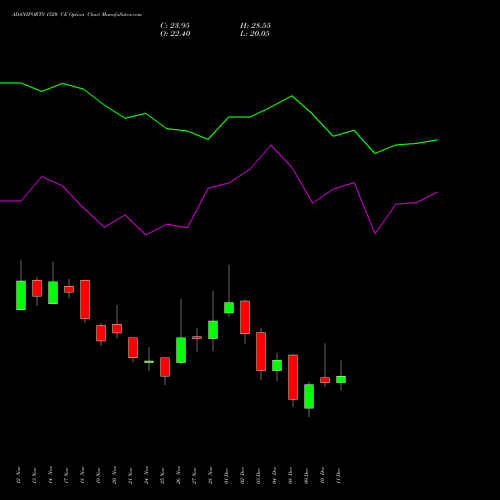Click the green candlestick above 09 Dec

click(309, 396)
